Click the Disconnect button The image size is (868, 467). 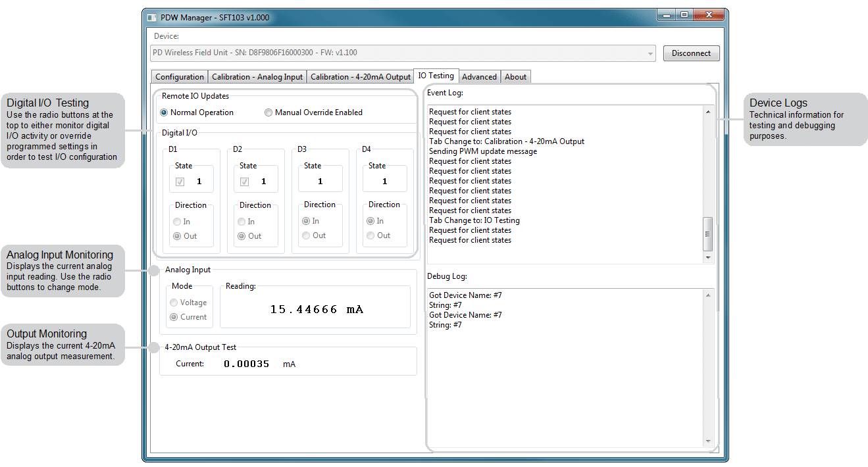(691, 53)
